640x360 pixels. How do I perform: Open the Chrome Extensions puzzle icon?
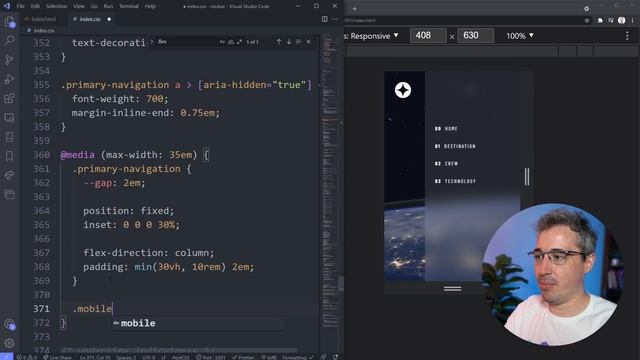[600, 20]
